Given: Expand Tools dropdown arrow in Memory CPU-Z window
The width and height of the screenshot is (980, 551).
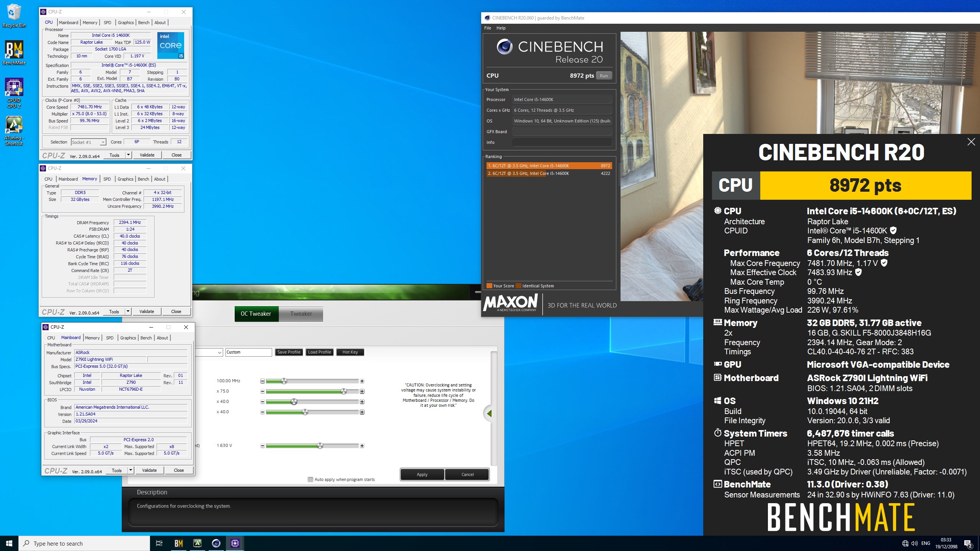Looking at the screenshot, I should click(x=128, y=311).
